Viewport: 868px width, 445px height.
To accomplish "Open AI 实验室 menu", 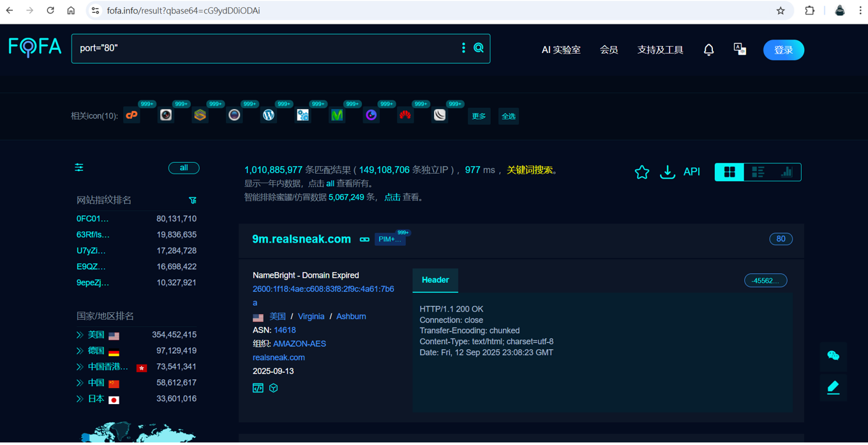I will pos(561,50).
